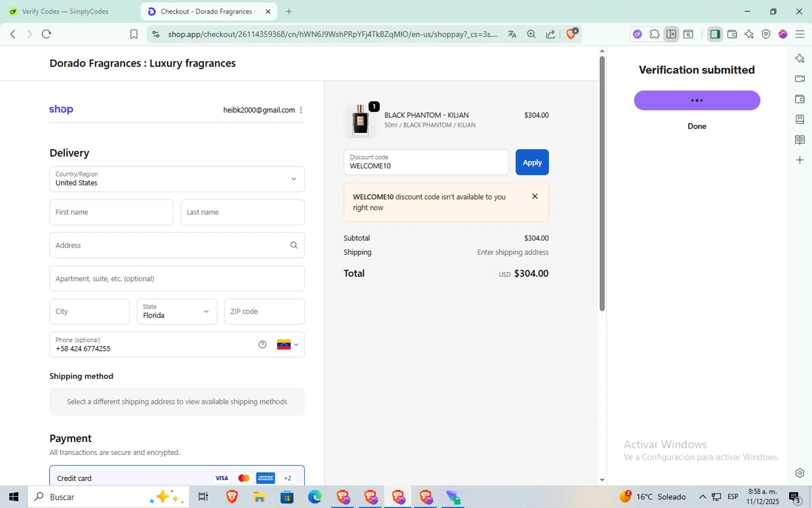Open the extensions puzzle icon

pyautogui.click(x=654, y=34)
